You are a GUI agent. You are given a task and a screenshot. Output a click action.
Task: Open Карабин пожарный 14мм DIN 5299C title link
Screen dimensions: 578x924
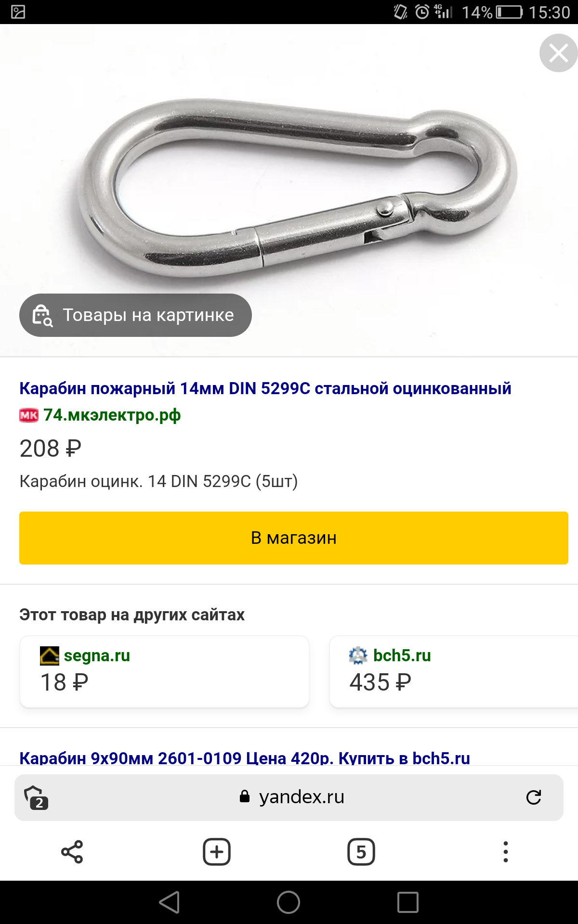[x=265, y=388]
